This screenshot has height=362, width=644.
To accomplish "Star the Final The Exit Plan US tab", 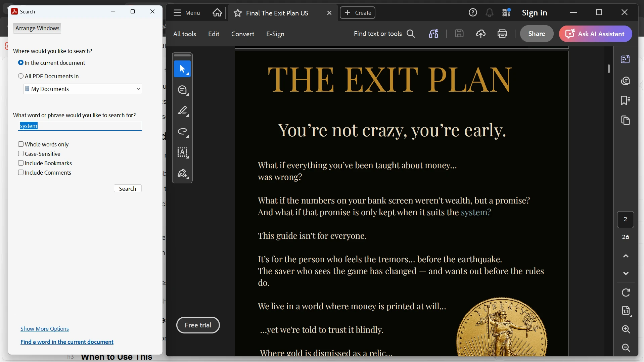I will [238, 13].
